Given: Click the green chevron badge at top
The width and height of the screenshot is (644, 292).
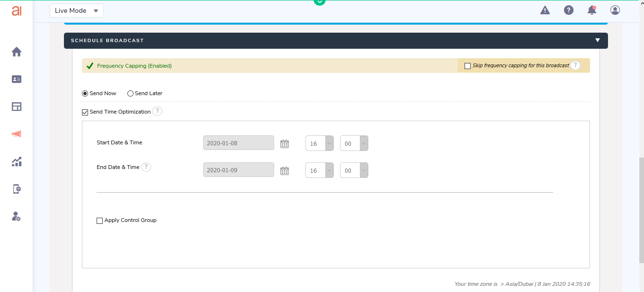Looking at the screenshot, I should [320, 2].
